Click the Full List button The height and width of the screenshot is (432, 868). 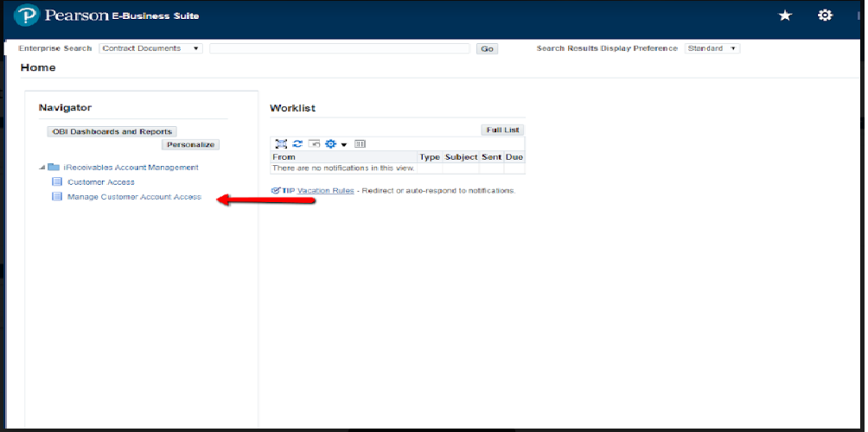pyautogui.click(x=502, y=130)
